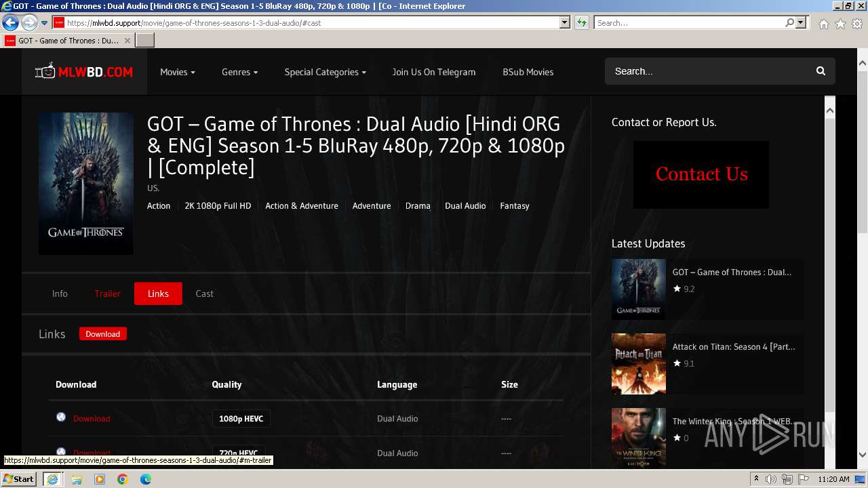Click the star rating icon for 9.1
Viewport: 868px width, 488px height.
[677, 363]
